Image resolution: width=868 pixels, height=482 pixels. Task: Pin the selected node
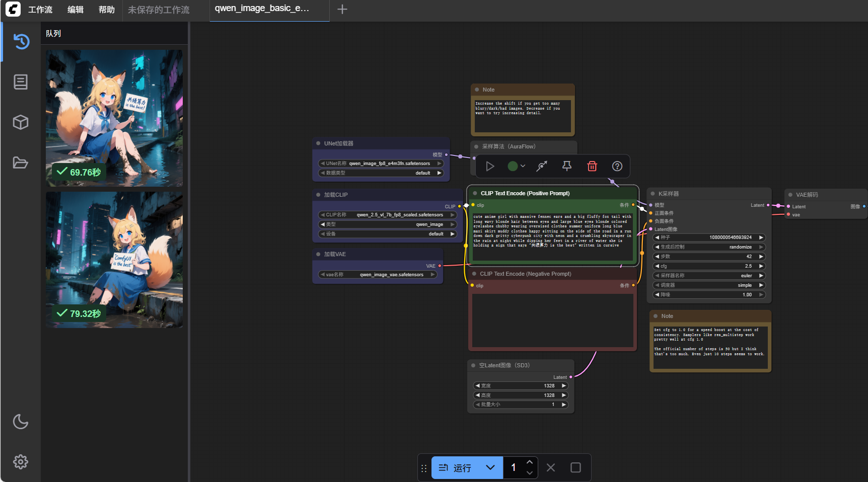[x=567, y=166]
